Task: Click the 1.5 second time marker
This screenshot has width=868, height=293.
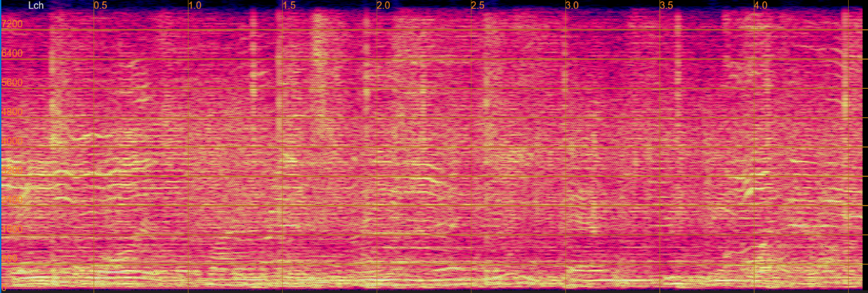Action: pyautogui.click(x=289, y=5)
